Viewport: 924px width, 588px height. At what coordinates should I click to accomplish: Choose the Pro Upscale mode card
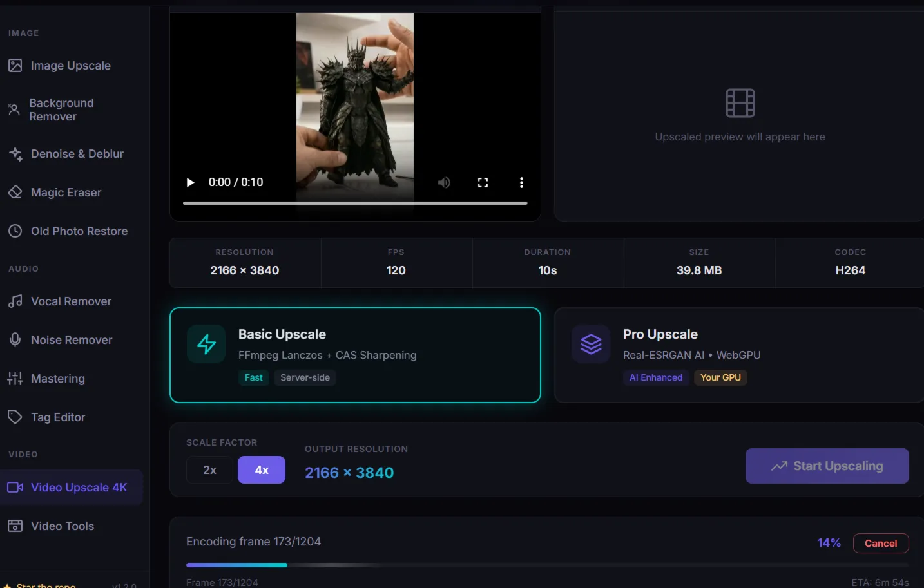739,355
